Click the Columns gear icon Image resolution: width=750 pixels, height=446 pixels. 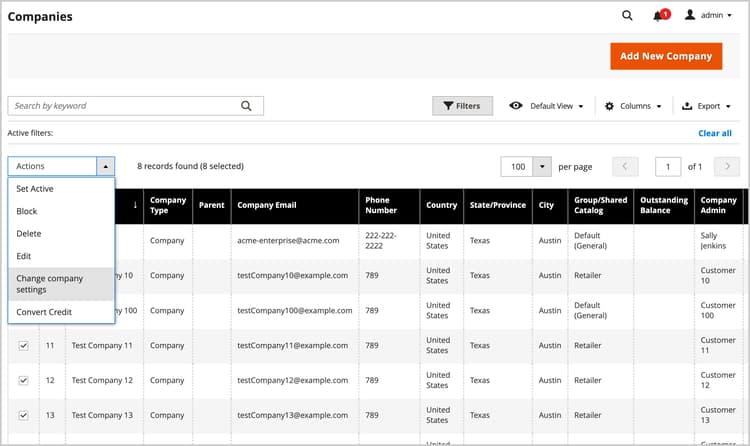pos(610,106)
